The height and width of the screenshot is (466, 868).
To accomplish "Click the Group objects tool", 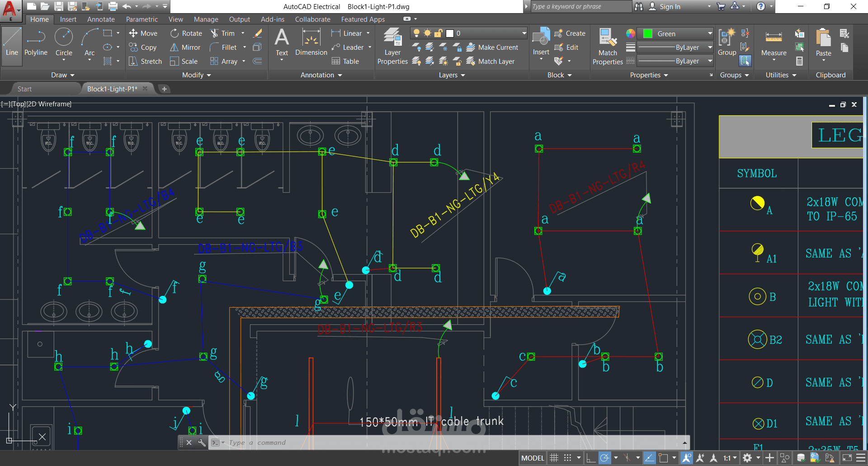I will 727,42.
